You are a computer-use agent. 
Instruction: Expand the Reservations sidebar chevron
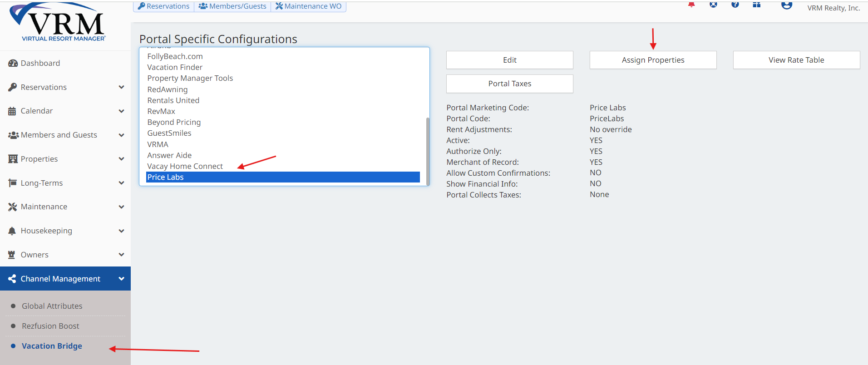pos(121,87)
